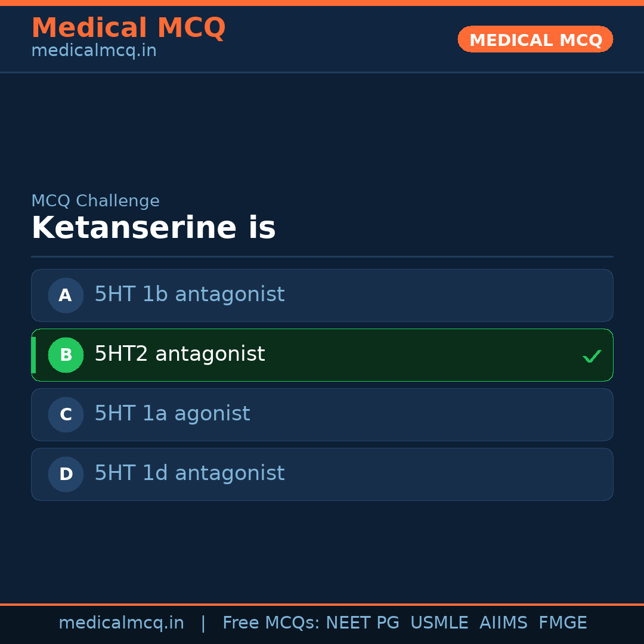Click the green checkmark on option B
The image size is (644, 644).
[x=592, y=357]
